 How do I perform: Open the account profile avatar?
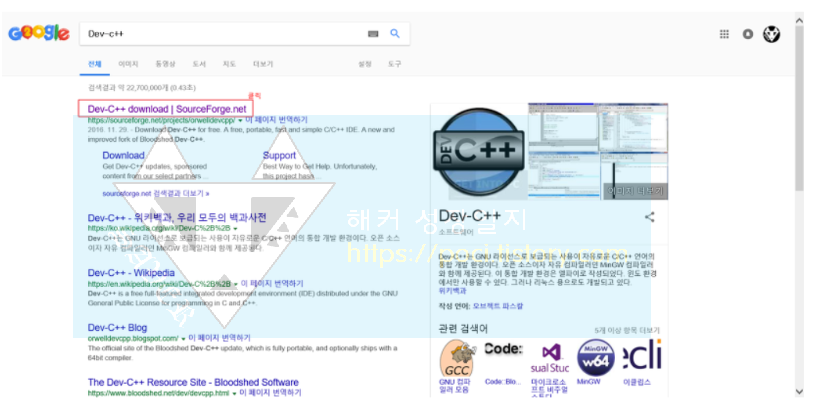pyautogui.click(x=771, y=34)
